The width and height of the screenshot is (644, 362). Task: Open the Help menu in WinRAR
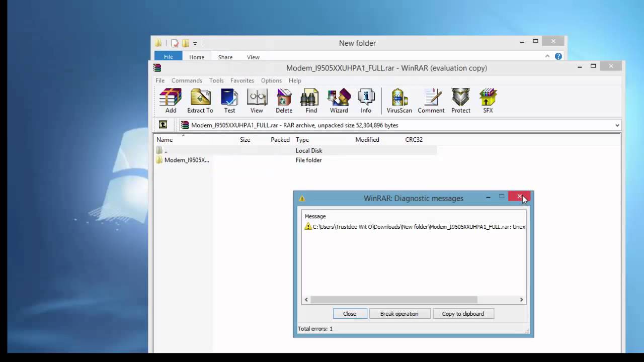(x=295, y=80)
